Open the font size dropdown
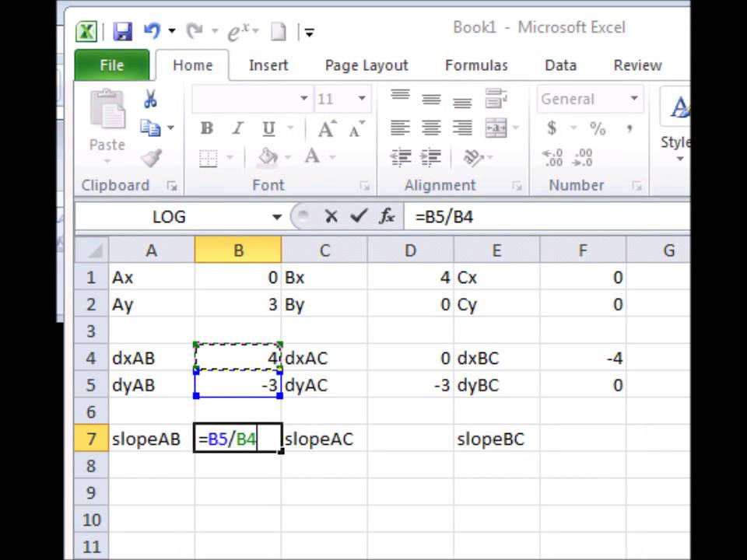747x560 pixels. pyautogui.click(x=362, y=99)
